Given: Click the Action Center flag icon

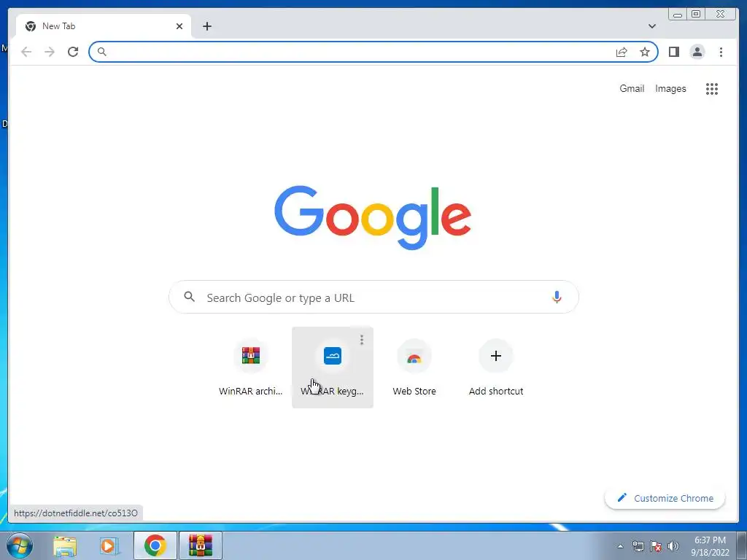Looking at the screenshot, I should (656, 546).
